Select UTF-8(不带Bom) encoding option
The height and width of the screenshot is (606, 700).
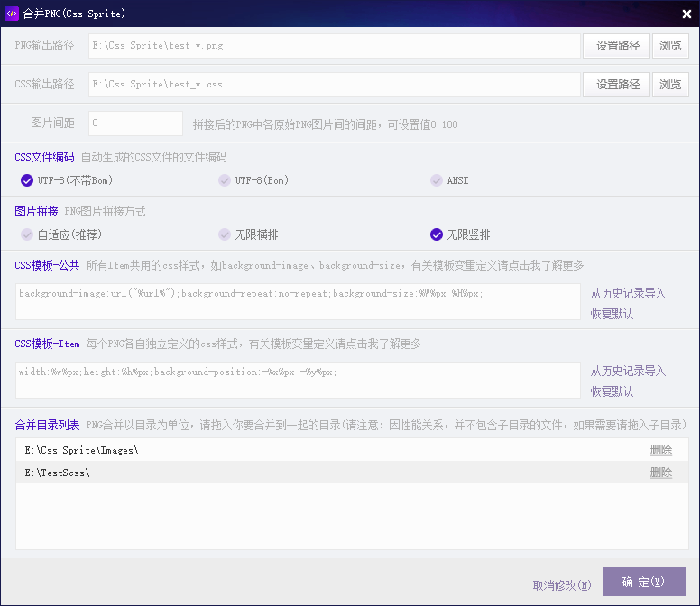(27, 180)
